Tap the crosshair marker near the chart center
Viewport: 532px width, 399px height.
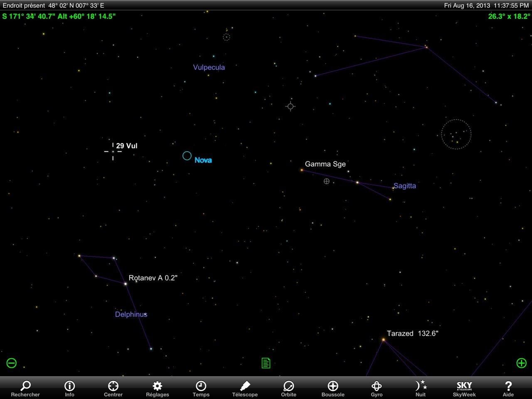pyautogui.click(x=291, y=106)
